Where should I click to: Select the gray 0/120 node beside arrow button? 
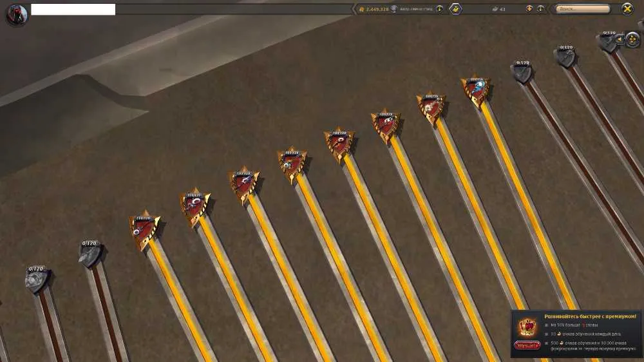(607, 42)
